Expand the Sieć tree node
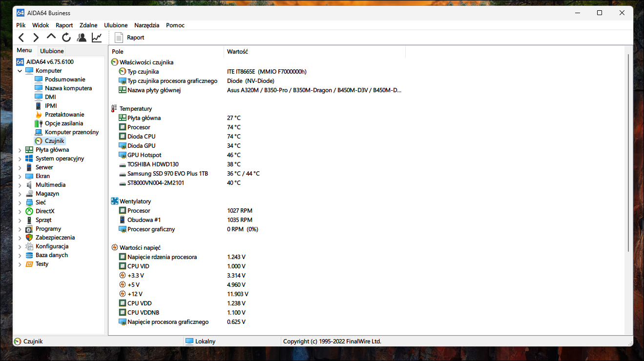Screen dimensions: 644x361 click(20, 202)
